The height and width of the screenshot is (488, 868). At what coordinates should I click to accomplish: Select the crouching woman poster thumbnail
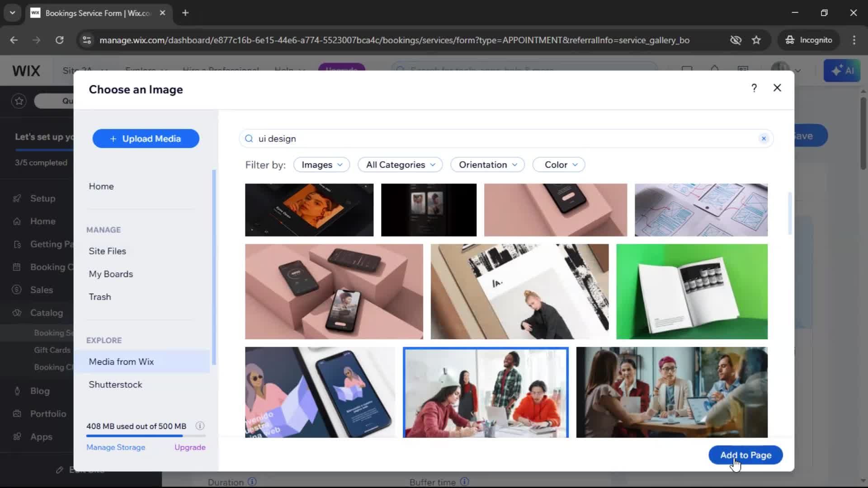coord(519,291)
